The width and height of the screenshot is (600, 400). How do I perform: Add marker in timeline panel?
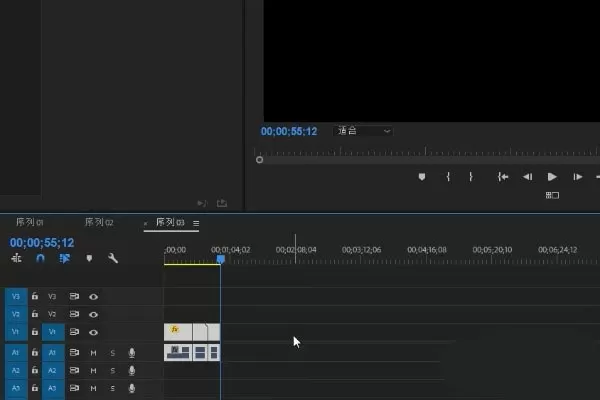click(89, 258)
